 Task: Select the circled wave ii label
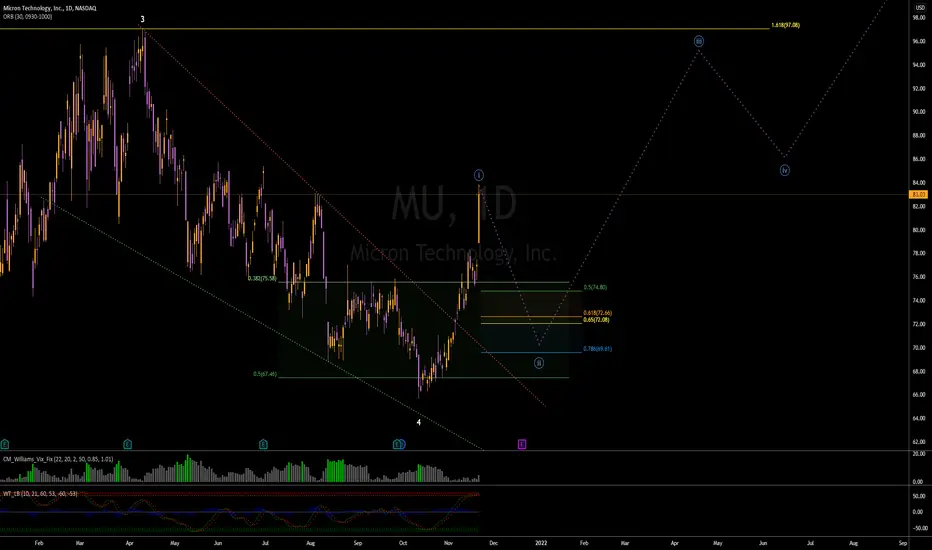point(539,363)
